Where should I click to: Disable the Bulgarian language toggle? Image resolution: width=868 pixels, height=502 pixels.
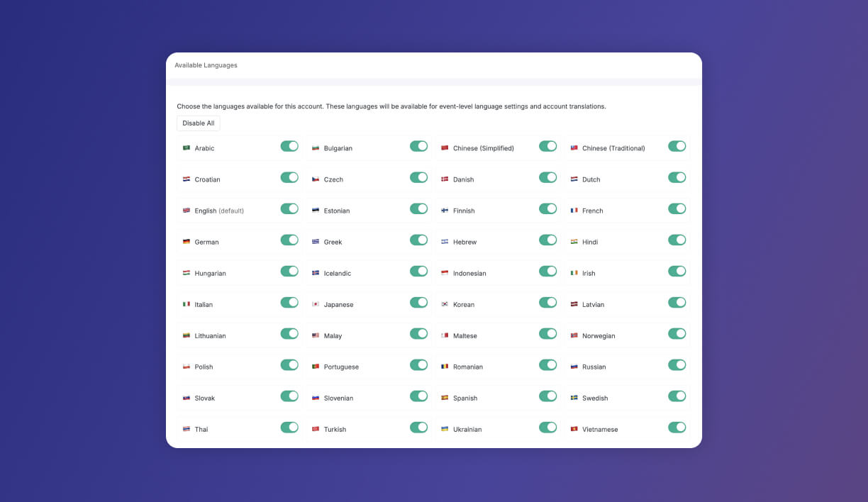(x=418, y=146)
